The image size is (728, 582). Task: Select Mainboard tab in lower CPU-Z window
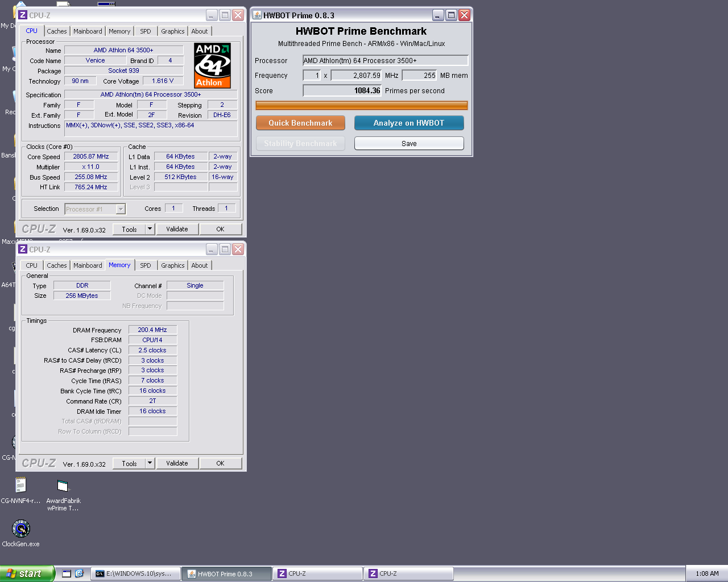(x=88, y=265)
